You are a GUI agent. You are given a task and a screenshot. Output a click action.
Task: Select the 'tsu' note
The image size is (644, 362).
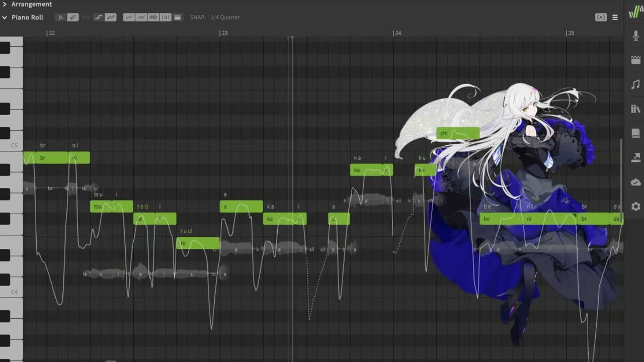click(x=101, y=206)
